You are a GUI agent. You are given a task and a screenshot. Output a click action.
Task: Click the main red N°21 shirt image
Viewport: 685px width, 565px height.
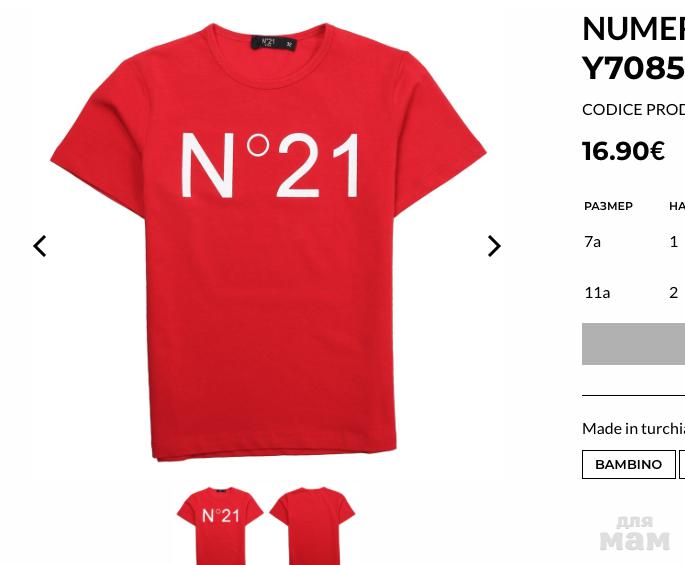(268, 242)
